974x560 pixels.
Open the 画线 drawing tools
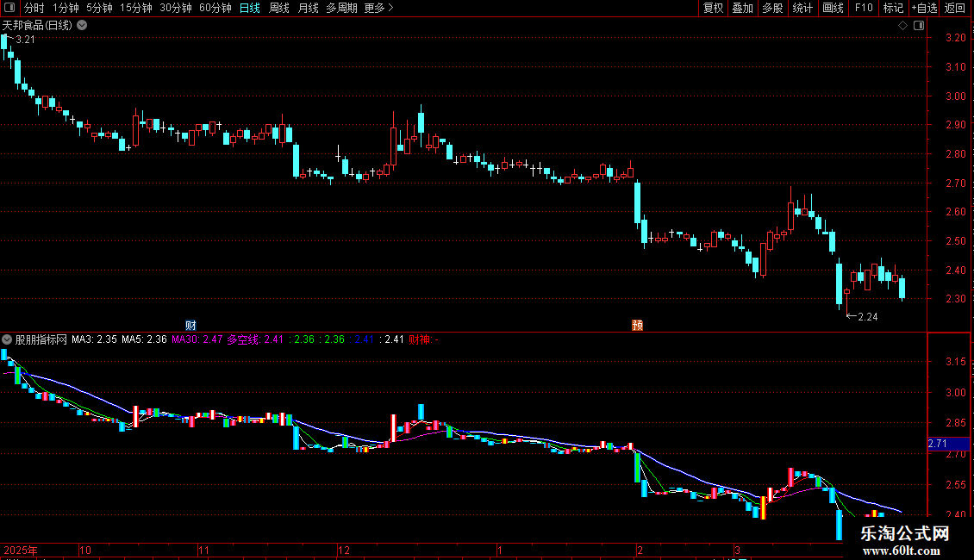point(833,8)
